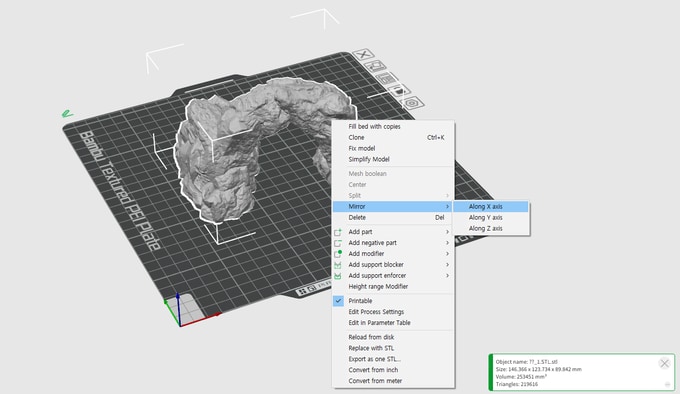
Task: Click the Add part cube icon
Action: click(338, 232)
